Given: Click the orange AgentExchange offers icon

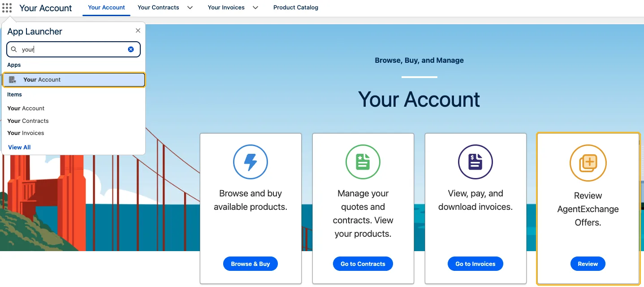Looking at the screenshot, I should coord(588,163).
